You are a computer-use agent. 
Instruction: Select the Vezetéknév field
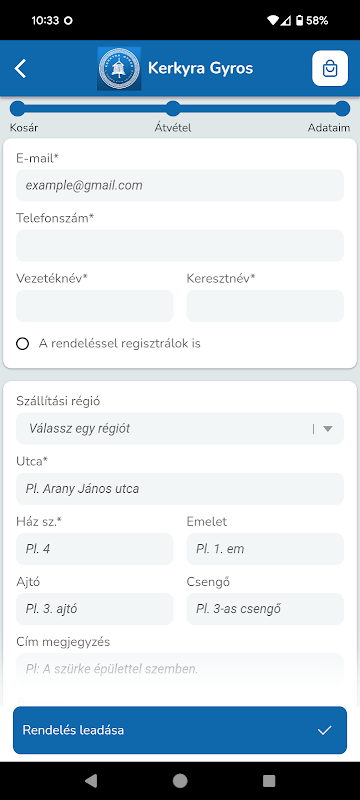coord(95,306)
